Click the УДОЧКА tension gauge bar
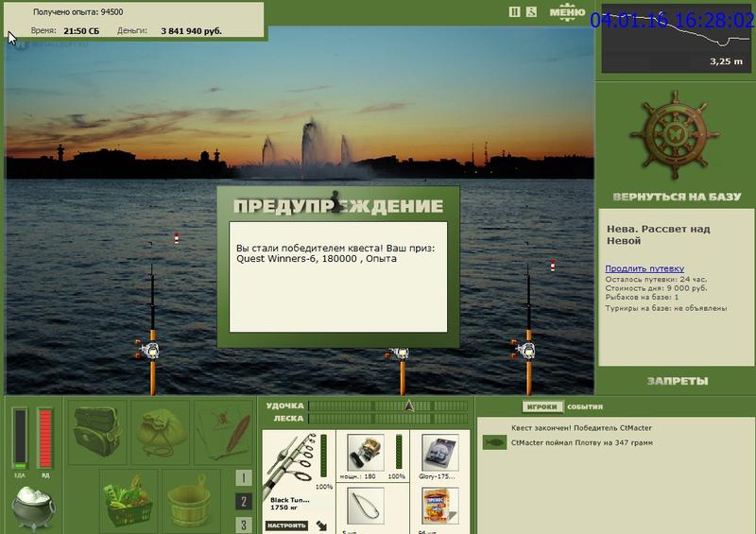Image resolution: width=756 pixels, height=534 pixels. [388, 405]
